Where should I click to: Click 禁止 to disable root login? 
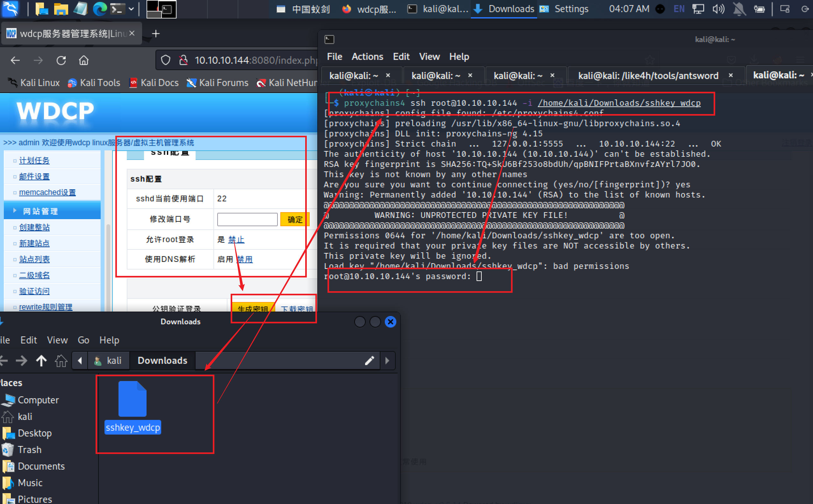[x=236, y=239]
